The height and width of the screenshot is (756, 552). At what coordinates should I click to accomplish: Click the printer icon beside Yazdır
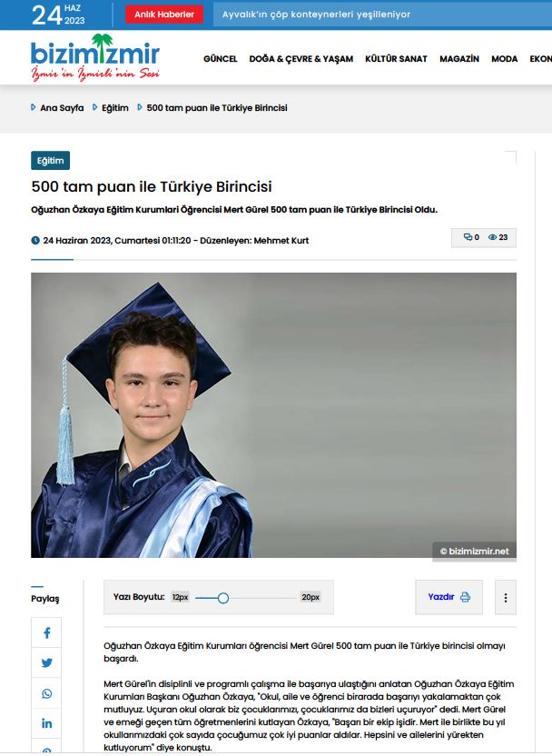coord(466,597)
